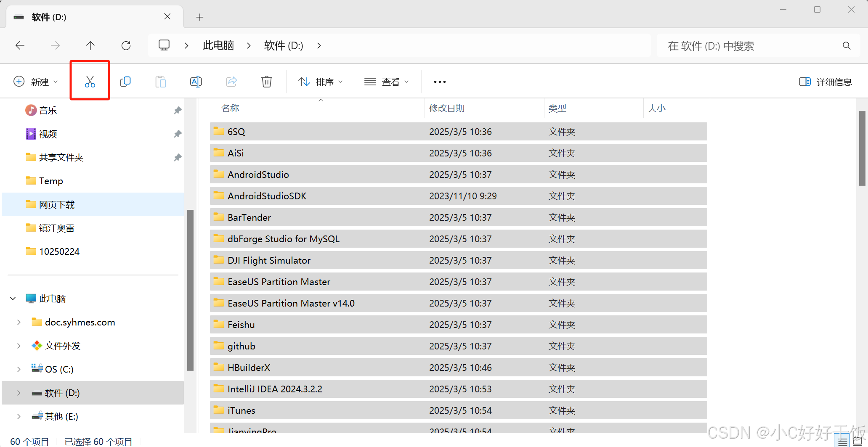The height and width of the screenshot is (447, 868).
Task: Go up one folder level
Action: [90, 45]
